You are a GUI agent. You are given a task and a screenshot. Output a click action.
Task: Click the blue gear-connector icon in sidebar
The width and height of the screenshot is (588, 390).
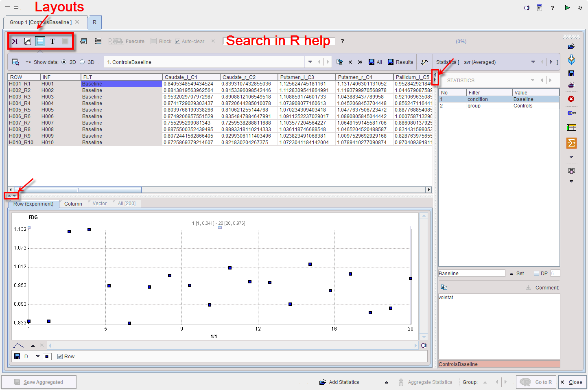571,113
